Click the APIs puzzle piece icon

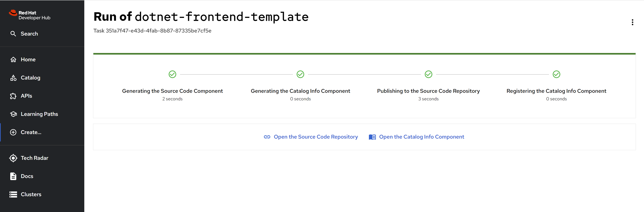coord(13,96)
